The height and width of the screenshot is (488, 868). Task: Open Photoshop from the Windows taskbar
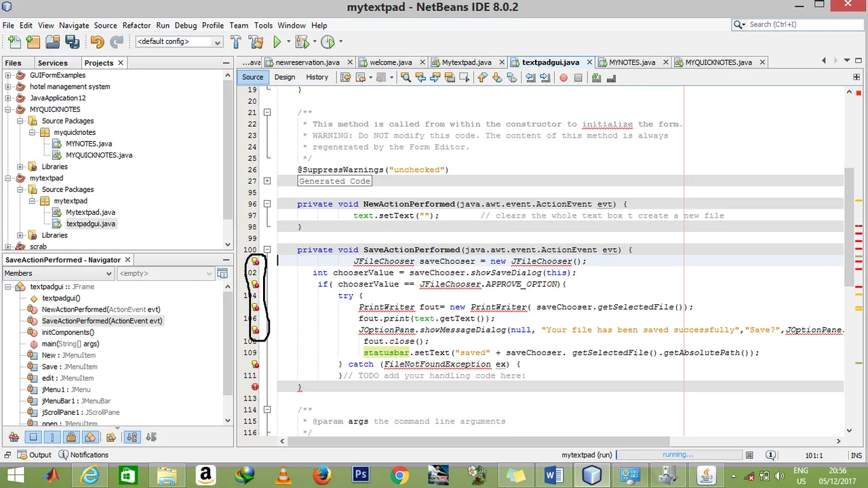pos(360,475)
